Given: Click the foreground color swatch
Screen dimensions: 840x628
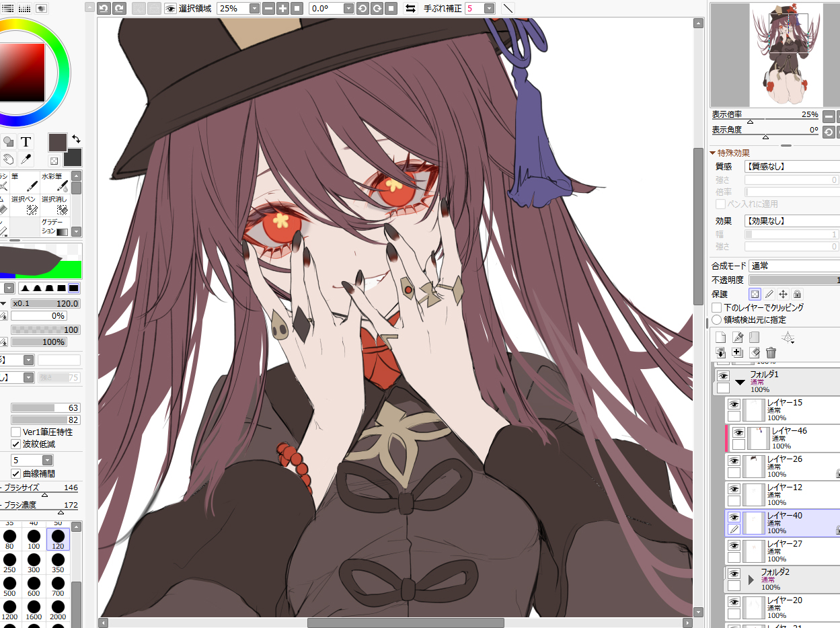Looking at the screenshot, I should point(57,142).
